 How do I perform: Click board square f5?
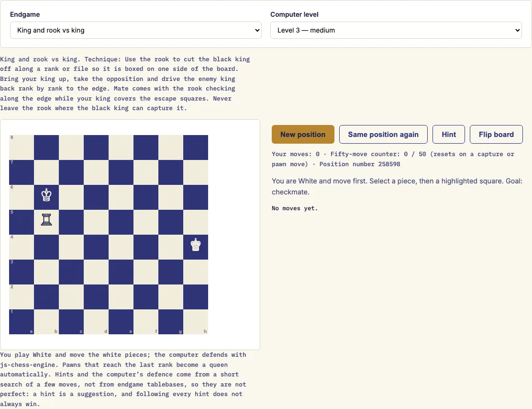click(146, 222)
